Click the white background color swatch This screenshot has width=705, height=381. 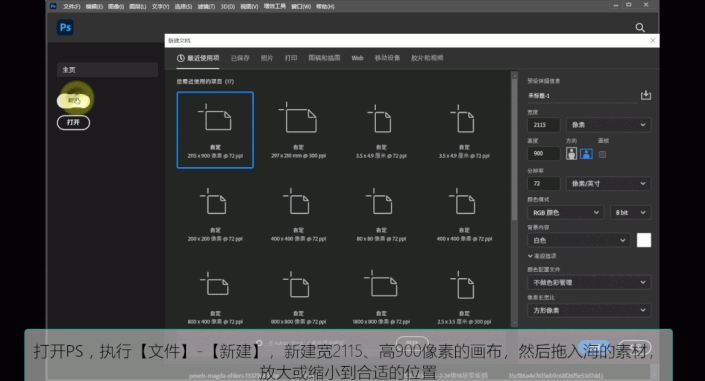tap(644, 240)
